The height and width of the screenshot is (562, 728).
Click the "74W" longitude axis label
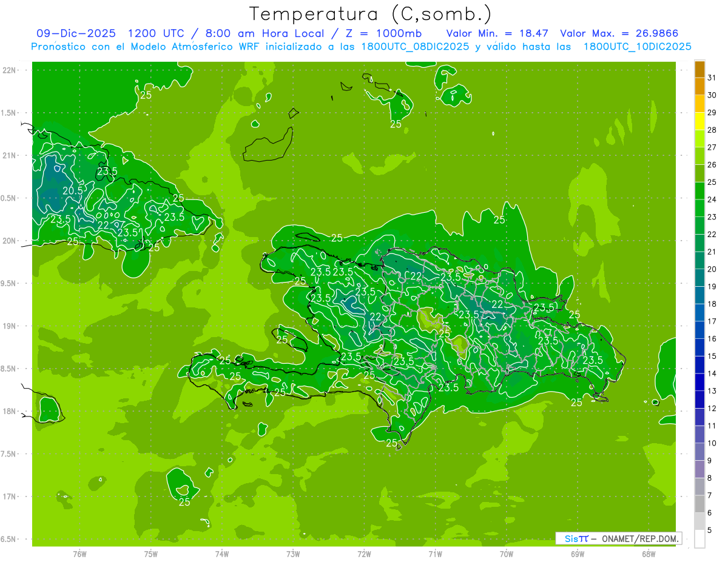point(222,554)
